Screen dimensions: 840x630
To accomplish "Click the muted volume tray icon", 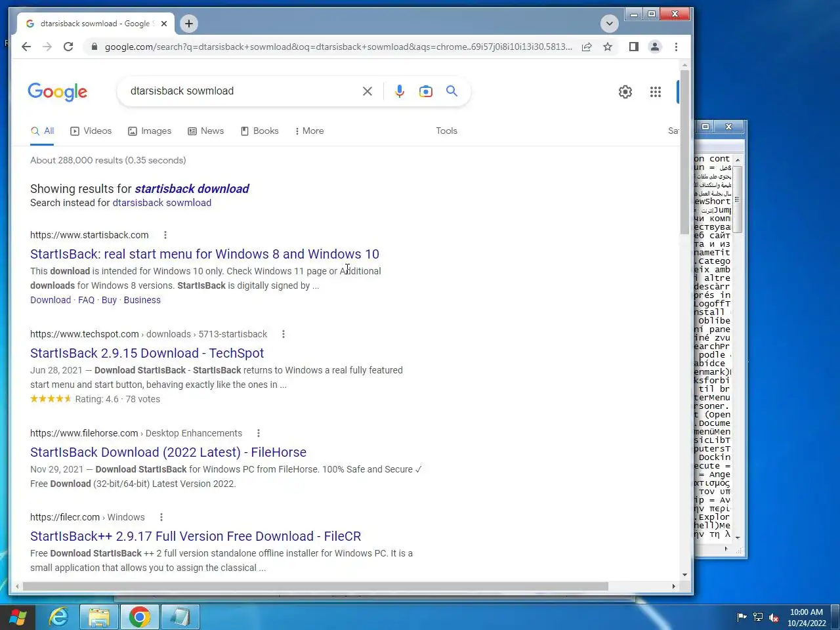I will [774, 617].
